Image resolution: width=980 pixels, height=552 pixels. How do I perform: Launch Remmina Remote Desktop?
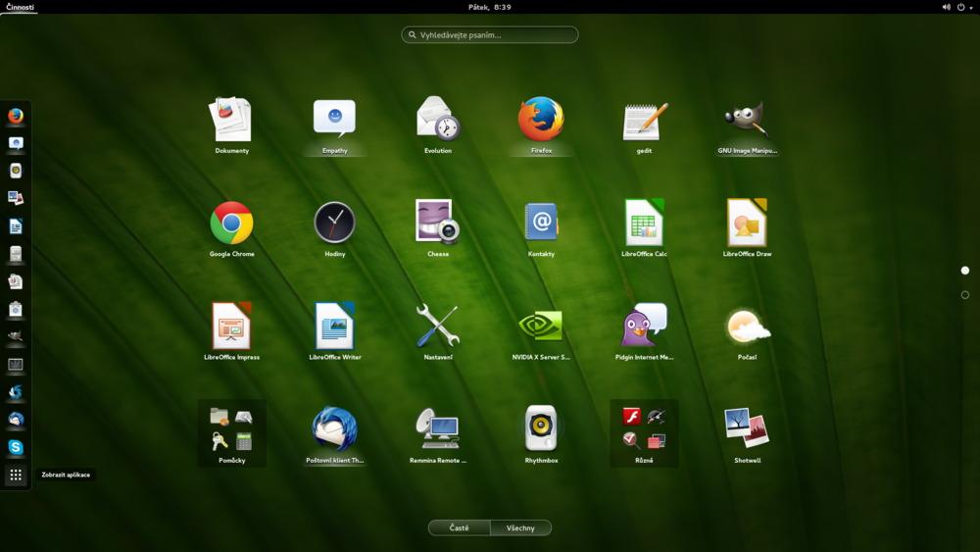click(x=437, y=433)
